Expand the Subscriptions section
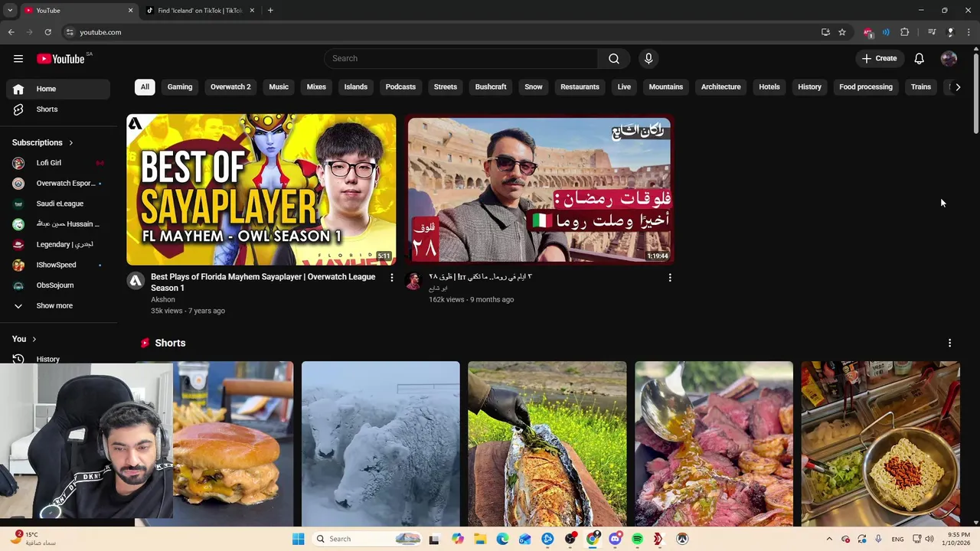This screenshot has width=980, height=551. pyautogui.click(x=43, y=142)
